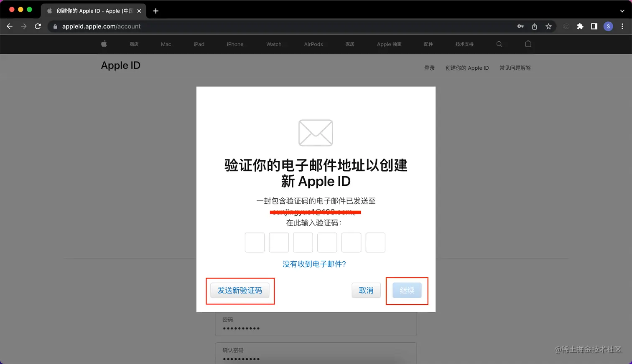Close the 创建你的 Apple ID tab
The width and height of the screenshot is (632, 364).
[x=139, y=11]
